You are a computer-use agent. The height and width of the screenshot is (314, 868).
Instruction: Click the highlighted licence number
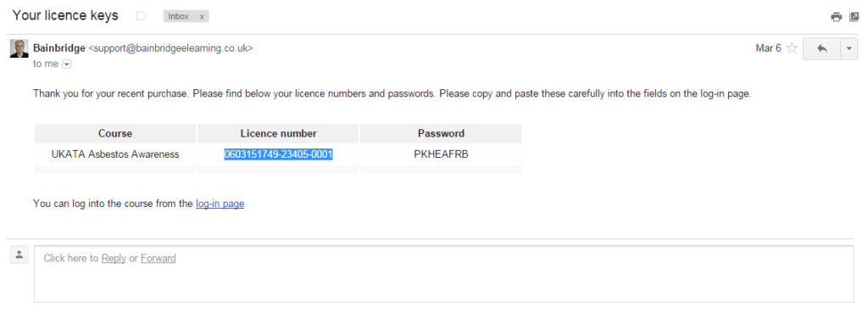click(x=278, y=154)
